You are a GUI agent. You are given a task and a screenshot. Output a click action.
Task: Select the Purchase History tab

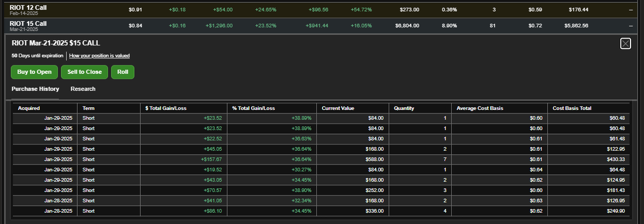(35, 89)
